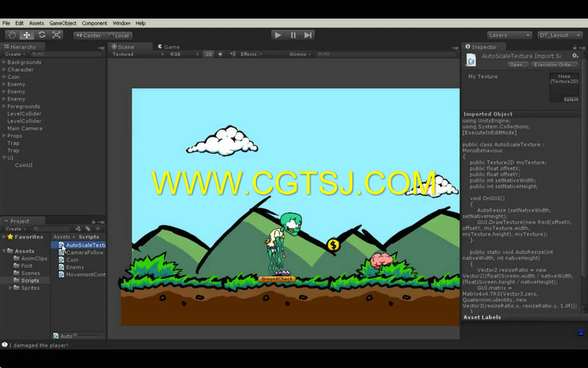Select the Rotate tool in the toolbar
Image resolution: width=588 pixels, height=368 pixels.
click(42, 35)
